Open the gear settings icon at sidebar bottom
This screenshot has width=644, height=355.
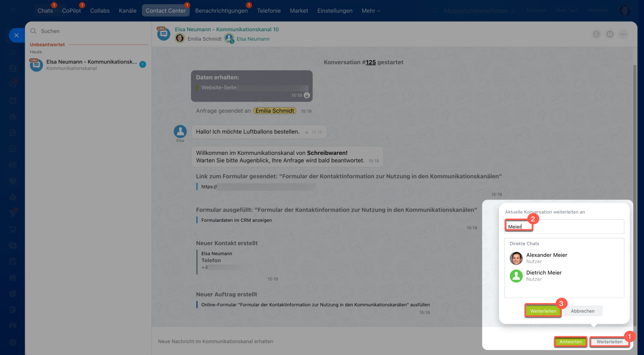[13, 342]
